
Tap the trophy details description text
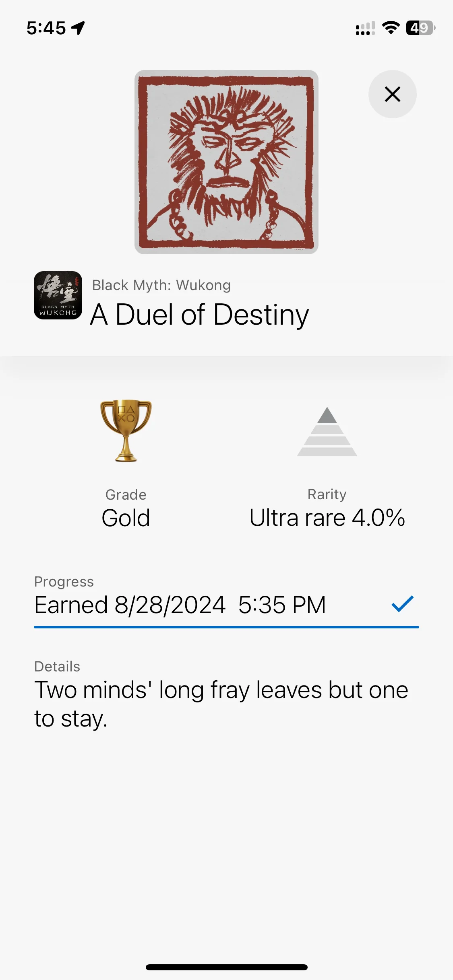221,704
